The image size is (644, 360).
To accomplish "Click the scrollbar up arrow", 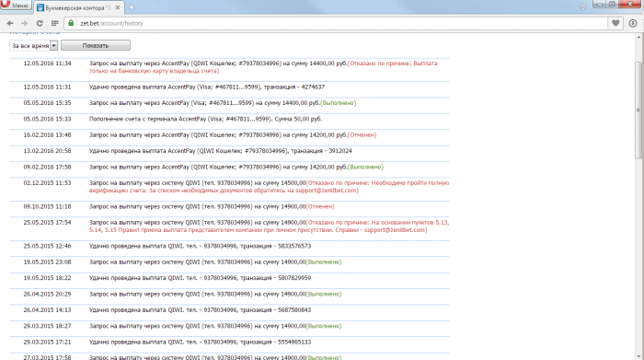I will pos(638,38).
